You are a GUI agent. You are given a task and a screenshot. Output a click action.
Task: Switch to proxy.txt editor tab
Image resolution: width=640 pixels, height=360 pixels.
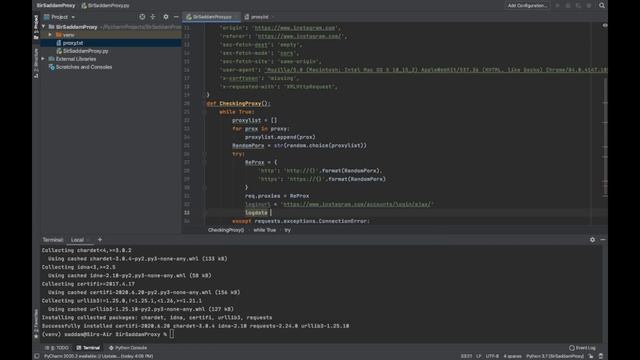coord(259,17)
